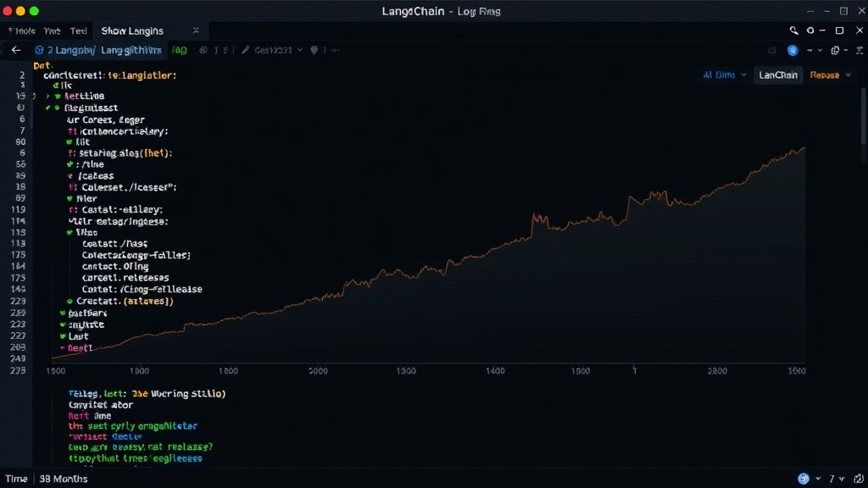Click the 'carcetl.relecses' line
This screenshot has width=868, height=488.
coord(125,278)
